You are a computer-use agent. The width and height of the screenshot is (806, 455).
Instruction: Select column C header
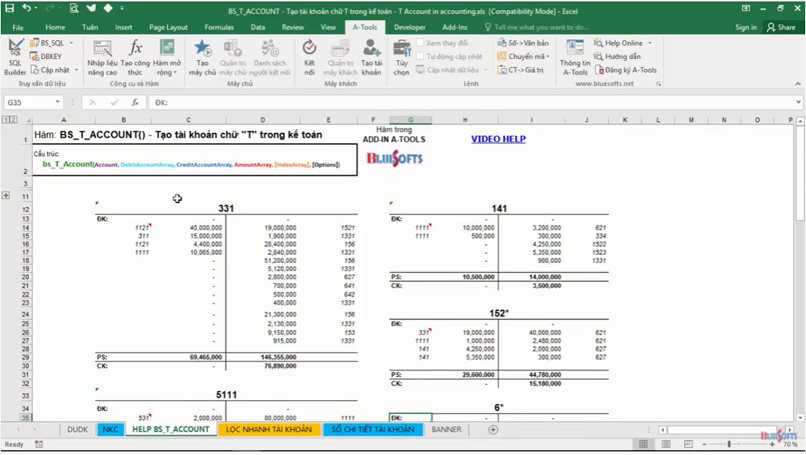[188, 120]
